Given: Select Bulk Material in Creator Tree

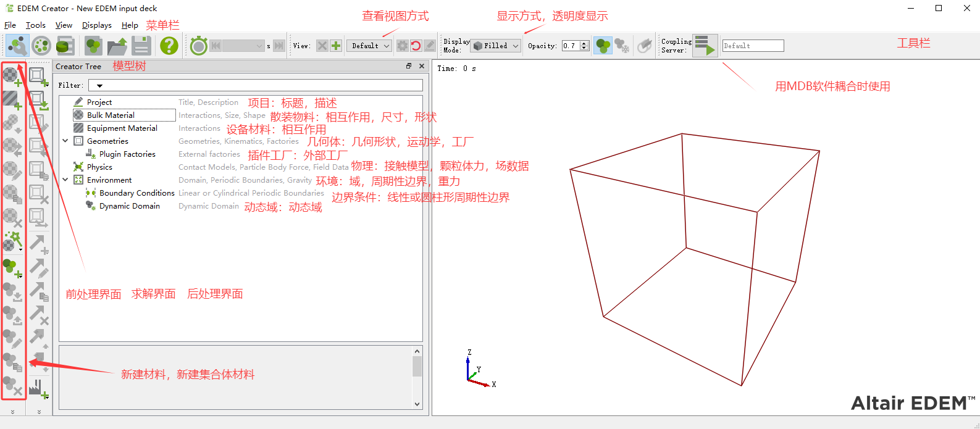Looking at the screenshot, I should pyautogui.click(x=111, y=115).
